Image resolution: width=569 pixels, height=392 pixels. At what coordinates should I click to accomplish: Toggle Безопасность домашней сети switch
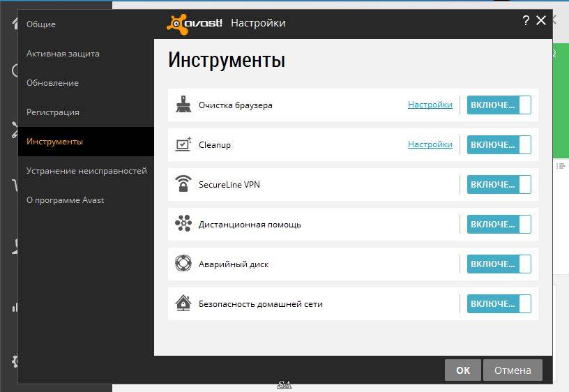pos(499,304)
